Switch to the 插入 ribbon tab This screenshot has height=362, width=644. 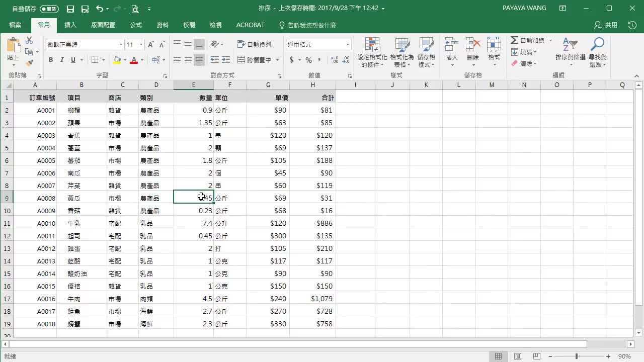tap(70, 25)
